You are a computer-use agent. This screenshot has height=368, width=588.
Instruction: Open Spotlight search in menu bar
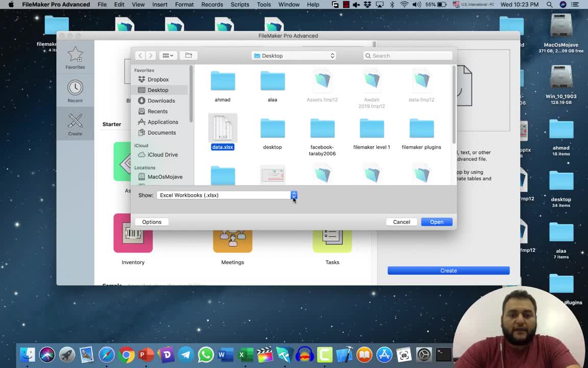click(549, 5)
